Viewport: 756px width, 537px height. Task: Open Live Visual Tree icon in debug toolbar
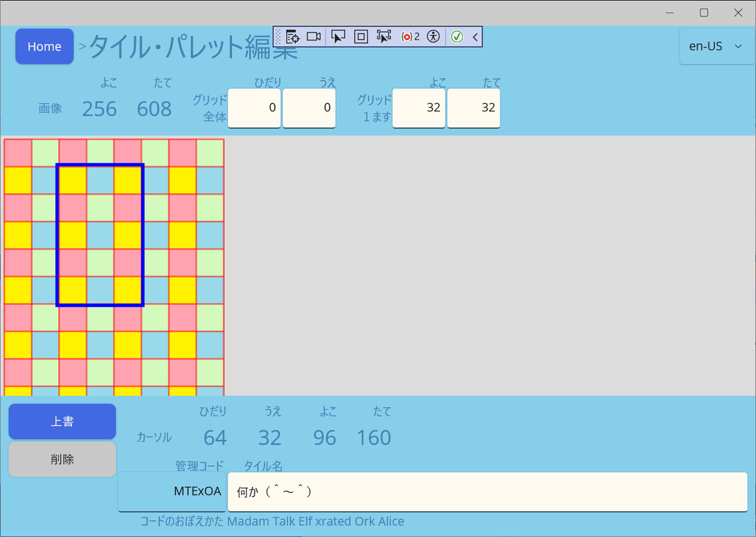point(292,37)
